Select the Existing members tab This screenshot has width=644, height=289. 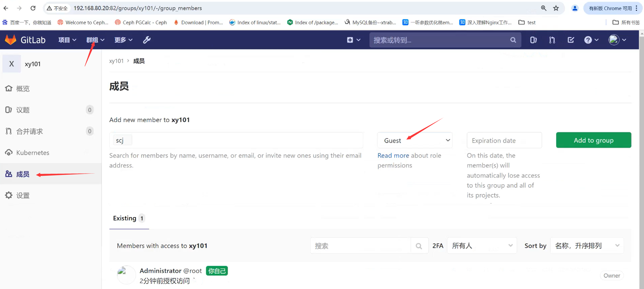129,218
